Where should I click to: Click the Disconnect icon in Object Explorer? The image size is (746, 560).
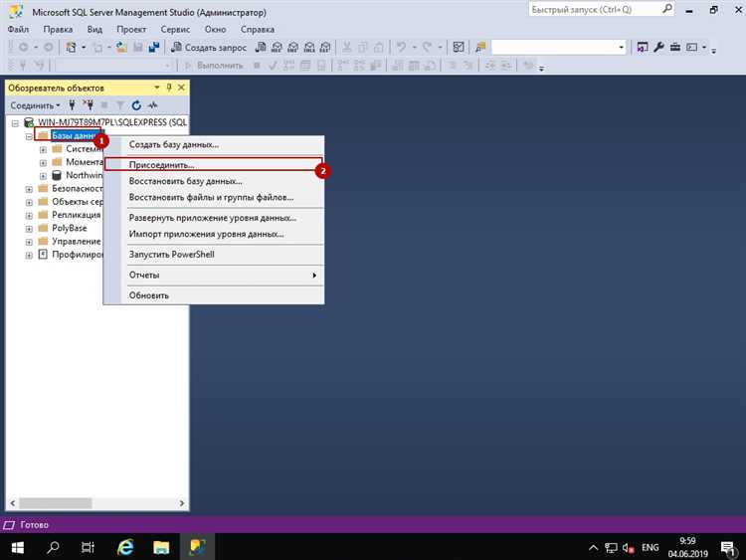[89, 104]
